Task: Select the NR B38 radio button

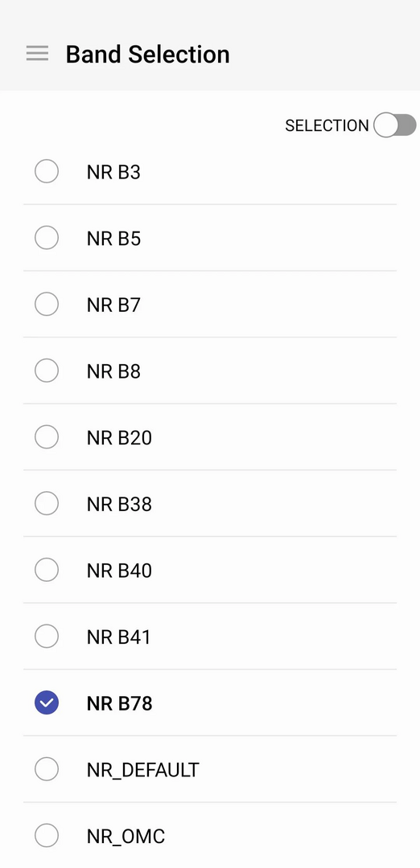Action: tap(47, 504)
